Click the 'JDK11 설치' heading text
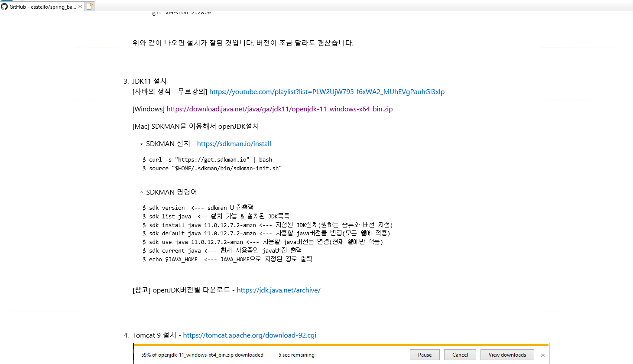Screen dimensions: 633x364 coord(149,81)
